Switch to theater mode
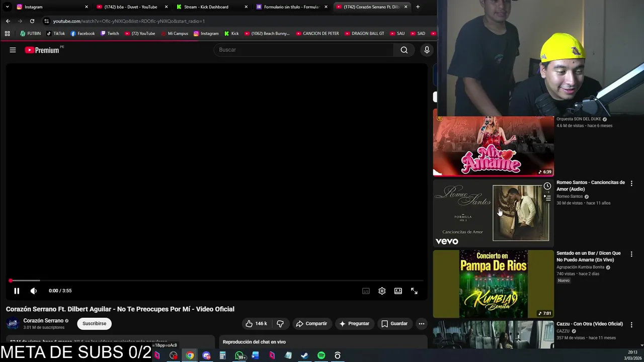Image resolution: width=644 pixels, height=362 pixels. (x=398, y=291)
